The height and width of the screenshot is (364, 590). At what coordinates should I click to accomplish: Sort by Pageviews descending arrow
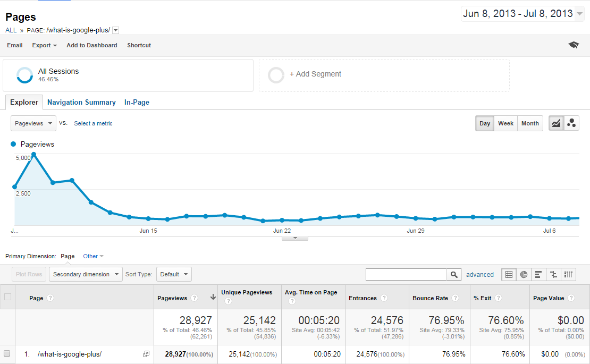click(213, 297)
